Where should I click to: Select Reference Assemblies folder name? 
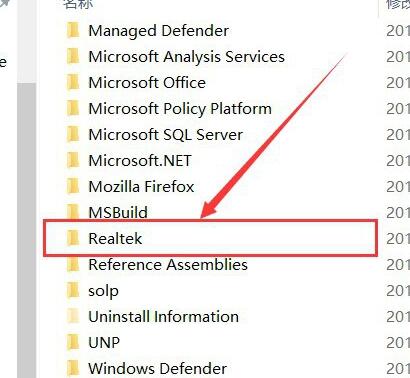click(168, 265)
